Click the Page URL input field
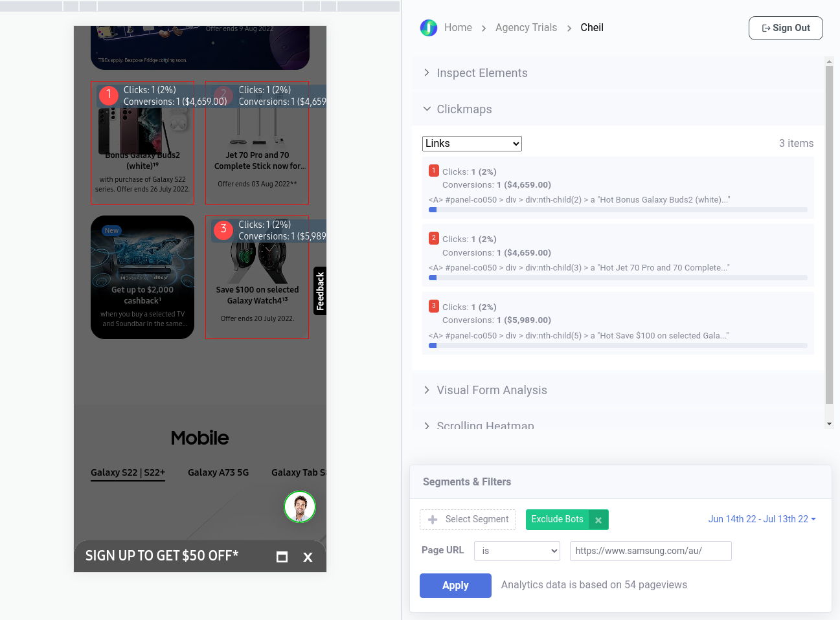The height and width of the screenshot is (620, 840). (x=650, y=551)
